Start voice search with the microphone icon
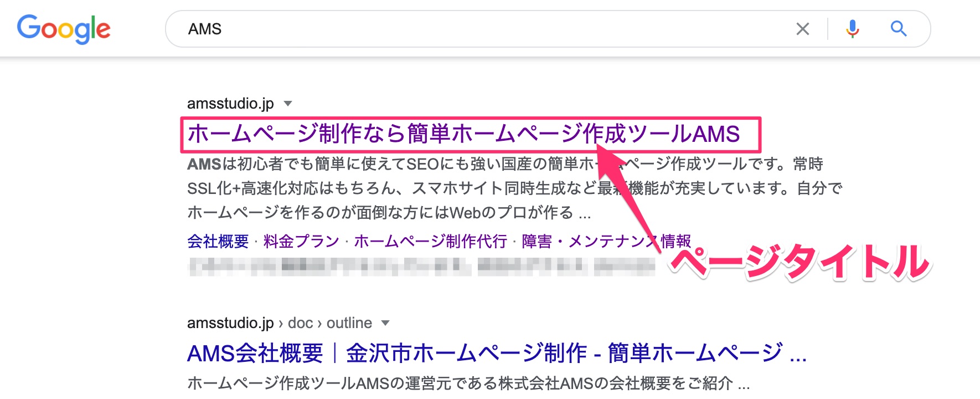 tap(852, 29)
